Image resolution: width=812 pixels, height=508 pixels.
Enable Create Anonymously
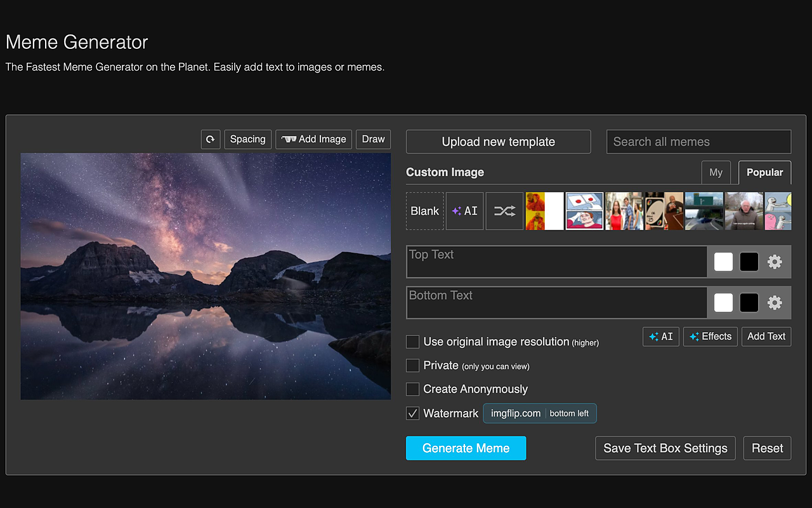point(413,389)
